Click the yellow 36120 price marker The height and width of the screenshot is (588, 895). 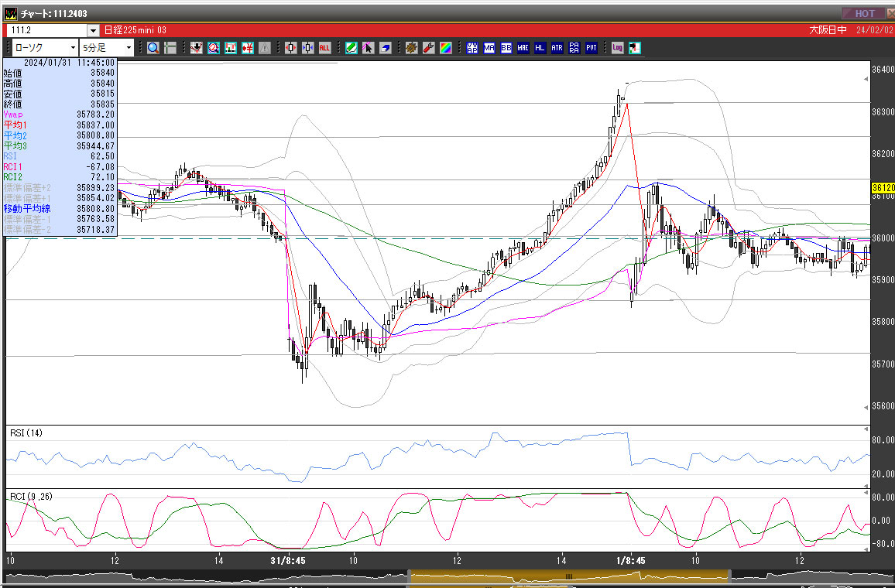[883, 188]
